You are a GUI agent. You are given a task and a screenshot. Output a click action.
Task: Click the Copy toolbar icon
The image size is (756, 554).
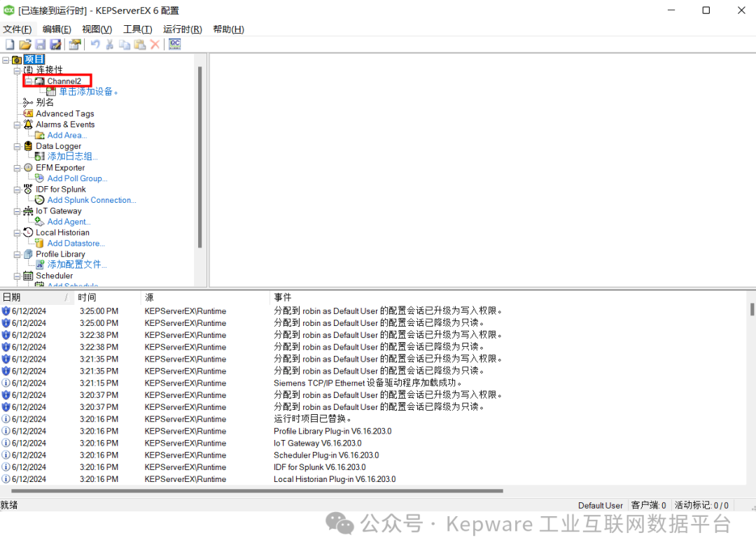click(125, 45)
